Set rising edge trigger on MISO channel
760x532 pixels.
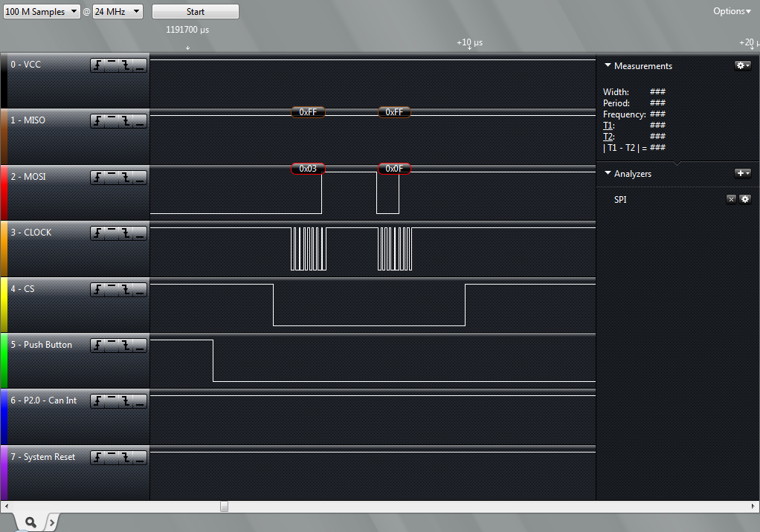pos(97,121)
